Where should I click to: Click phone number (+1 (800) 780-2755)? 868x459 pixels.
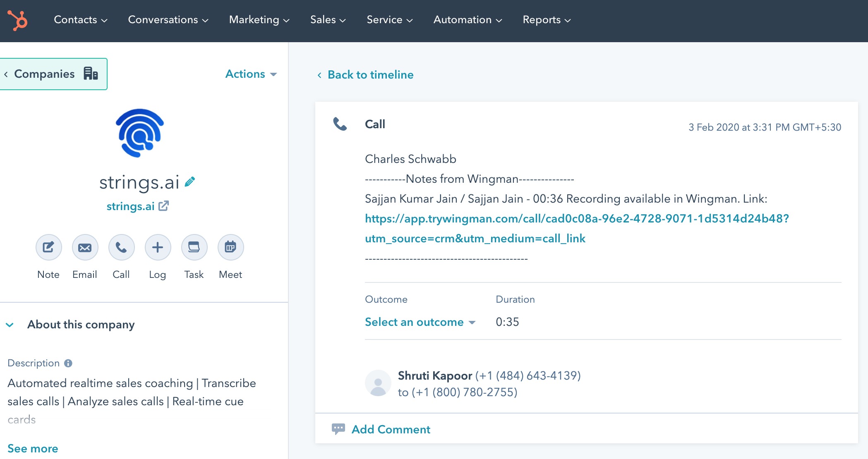click(464, 392)
